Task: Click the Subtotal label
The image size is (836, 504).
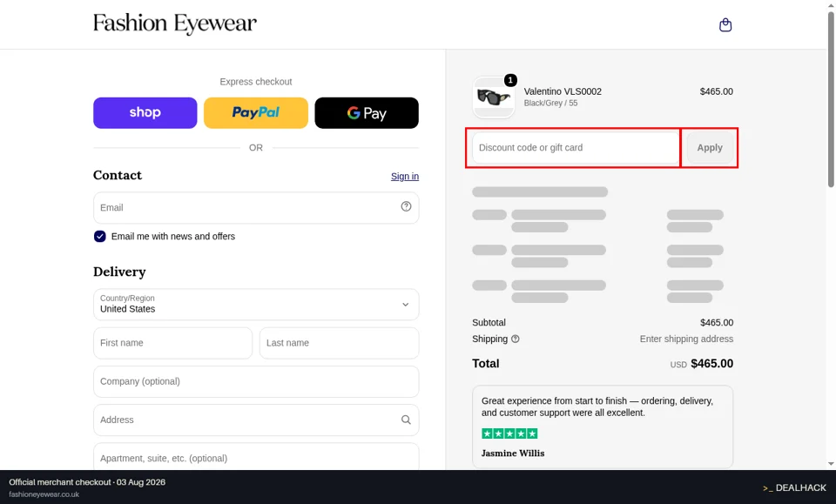Action: point(489,323)
